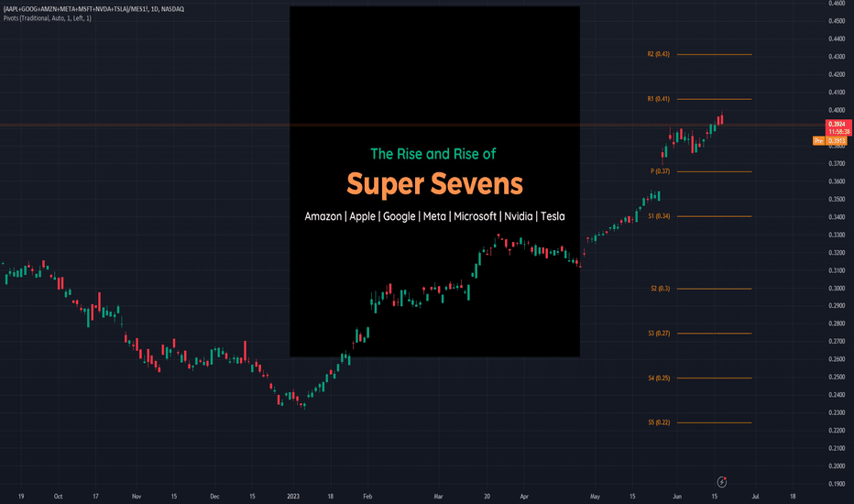Viewport: 854px width, 504px height.
Task: Click the orange Pre market price tag
Action: click(x=829, y=141)
